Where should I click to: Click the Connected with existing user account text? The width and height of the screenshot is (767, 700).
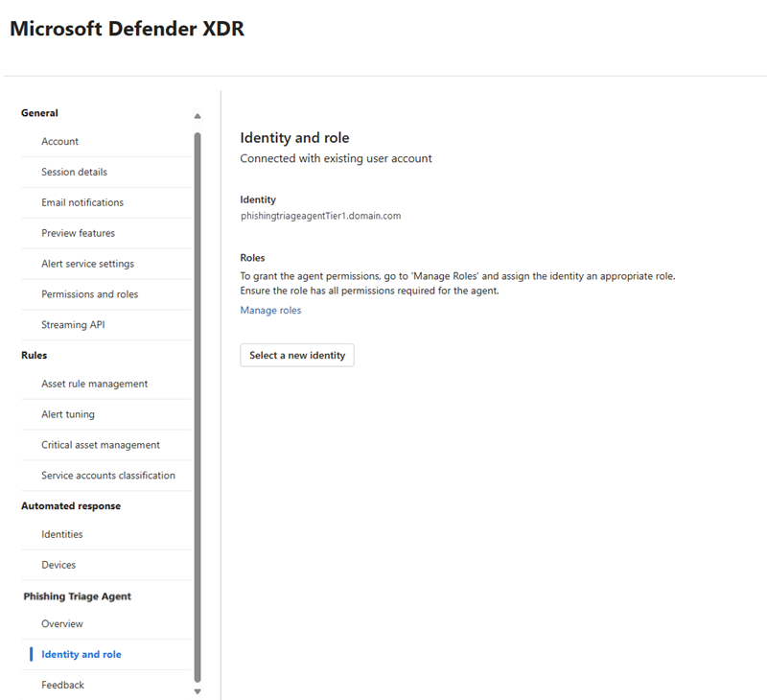click(336, 158)
